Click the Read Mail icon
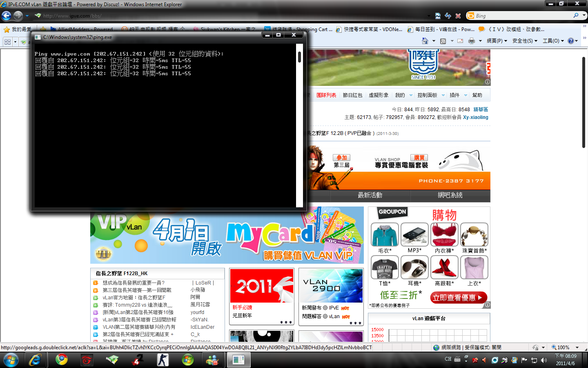The height and width of the screenshot is (368, 588). [460, 41]
